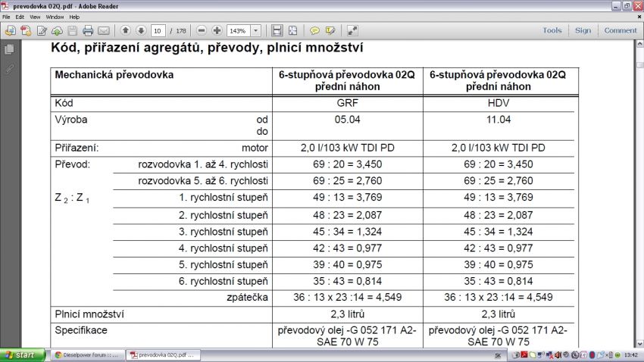Image resolution: width=644 pixels, height=362 pixels.
Task: Open the File menu
Action: pos(7,17)
